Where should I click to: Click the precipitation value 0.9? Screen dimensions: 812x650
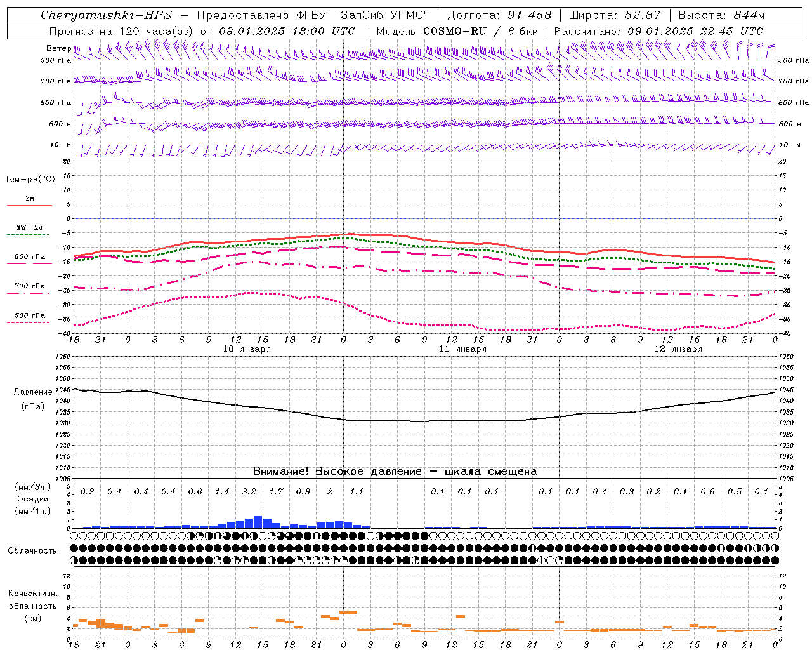tap(303, 491)
